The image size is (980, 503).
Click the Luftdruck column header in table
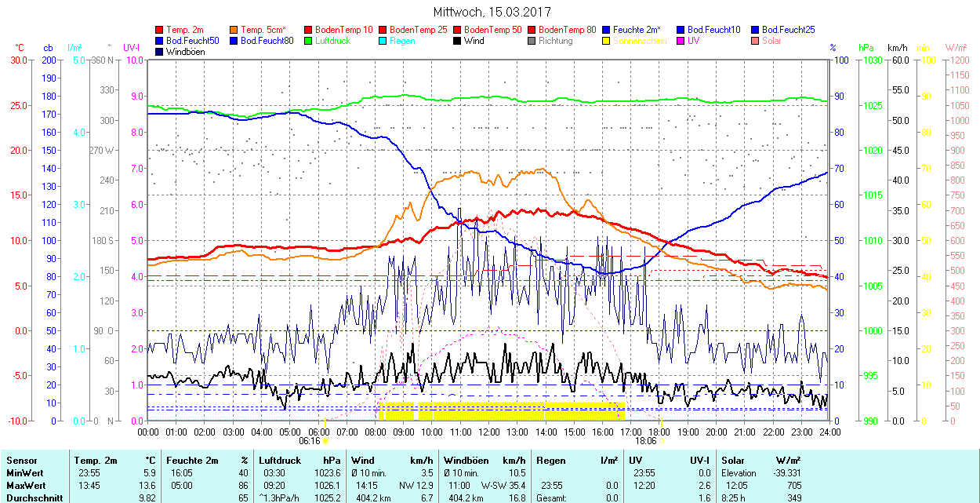tap(281, 461)
